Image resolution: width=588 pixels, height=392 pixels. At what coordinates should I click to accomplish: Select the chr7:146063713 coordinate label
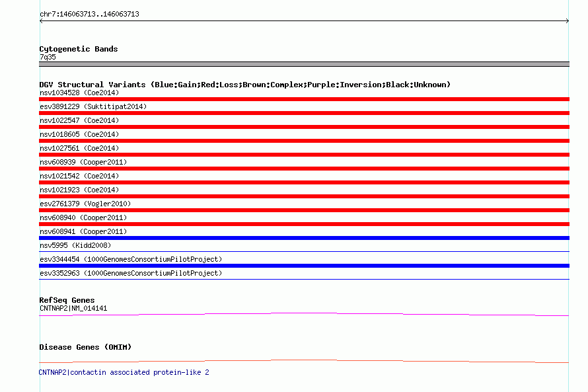pos(89,15)
